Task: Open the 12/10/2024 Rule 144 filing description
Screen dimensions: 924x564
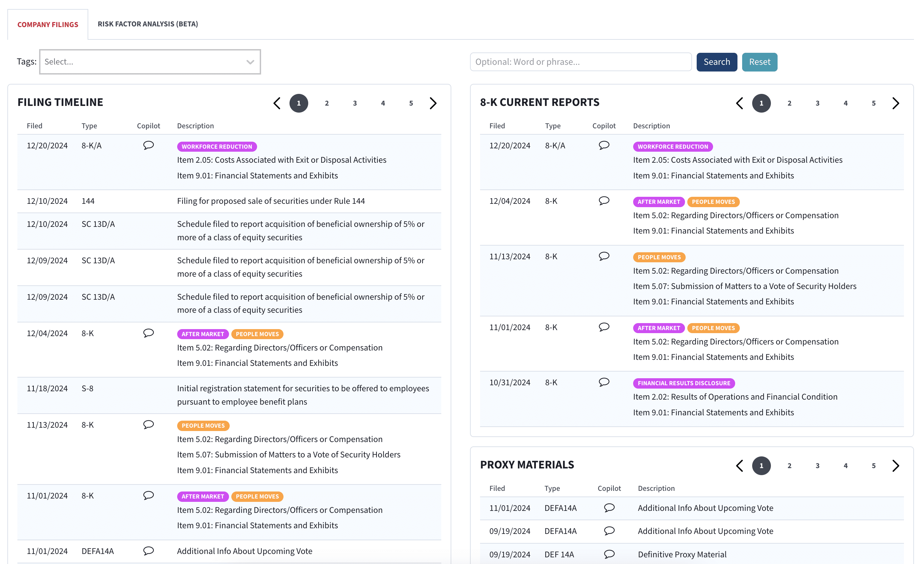Action: tap(271, 201)
